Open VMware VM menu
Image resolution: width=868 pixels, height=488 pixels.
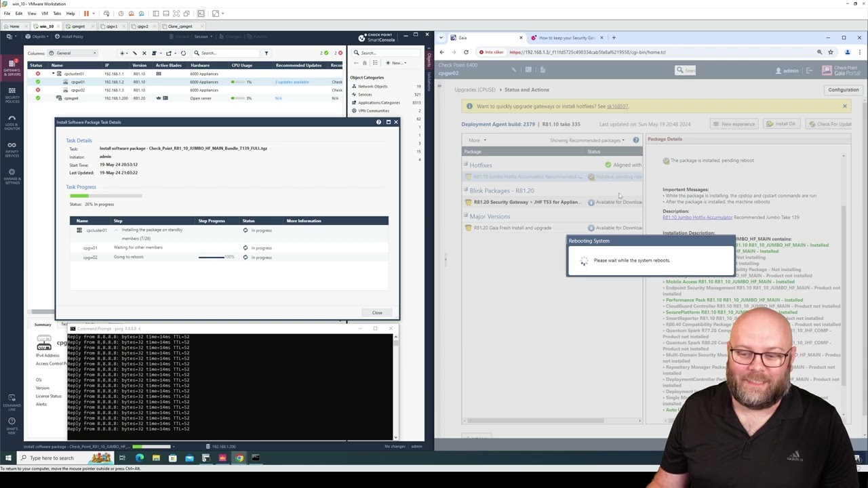coord(45,14)
